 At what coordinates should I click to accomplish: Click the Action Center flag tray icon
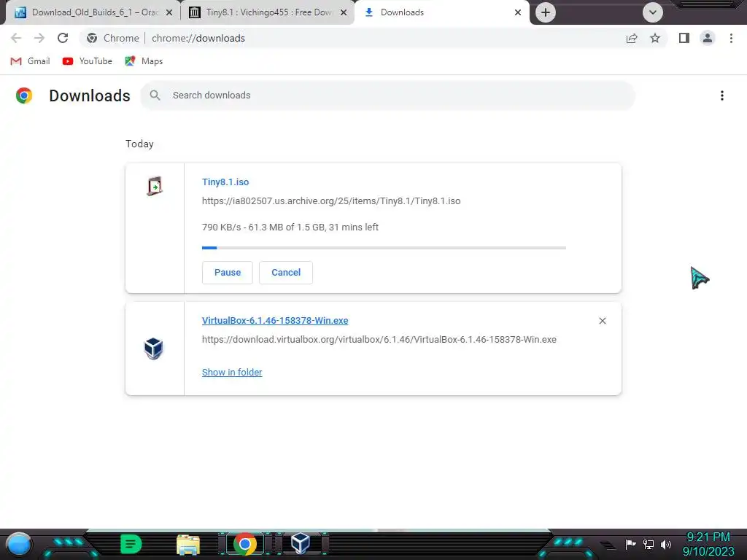631,544
